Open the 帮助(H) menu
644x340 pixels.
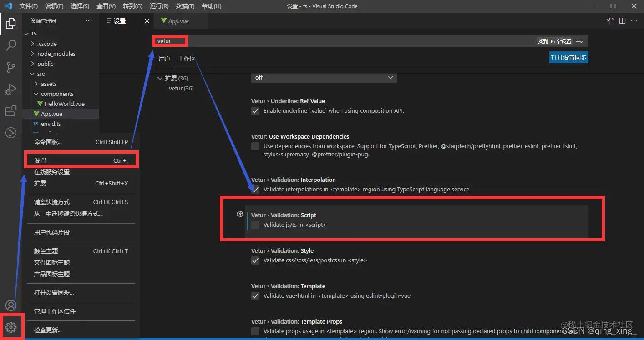click(211, 6)
